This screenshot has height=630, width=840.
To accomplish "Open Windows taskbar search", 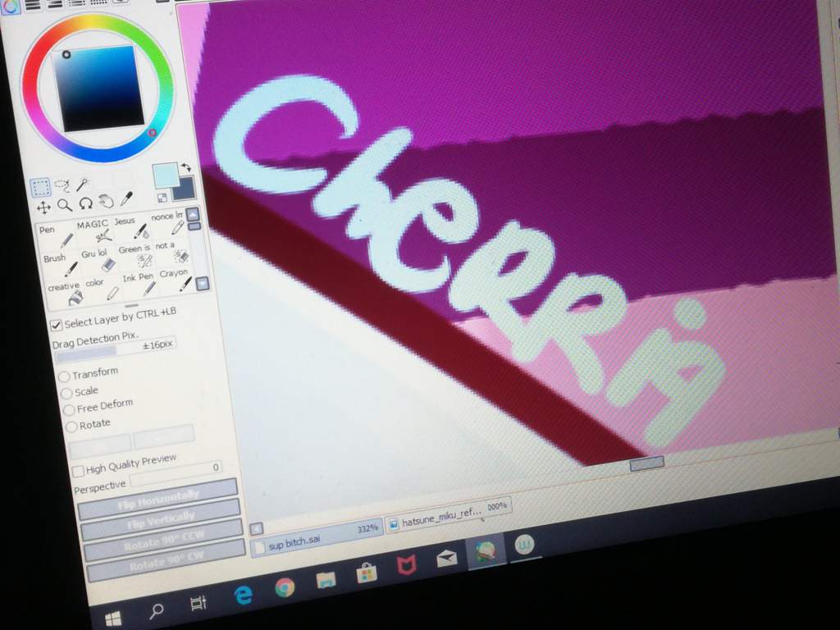I will click(x=157, y=610).
